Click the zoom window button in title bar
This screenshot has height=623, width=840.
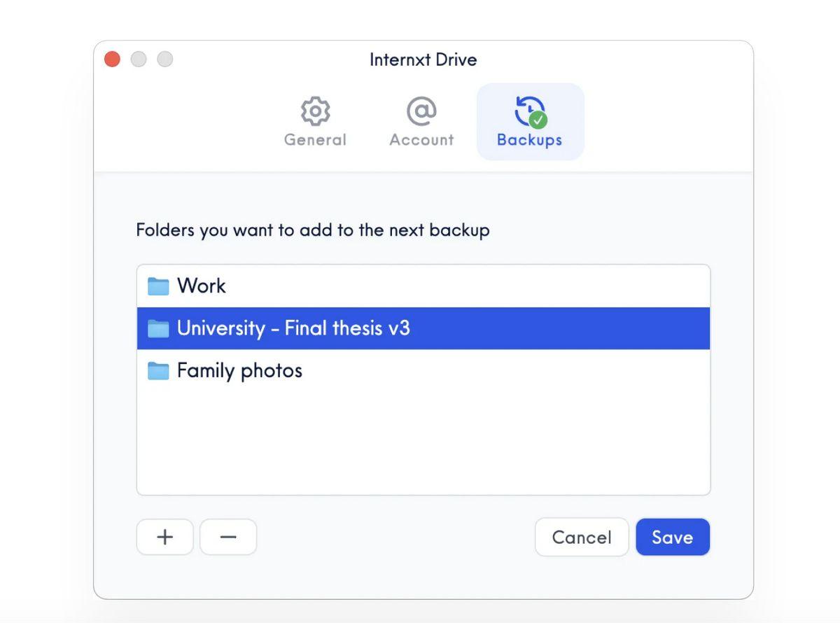coord(164,59)
